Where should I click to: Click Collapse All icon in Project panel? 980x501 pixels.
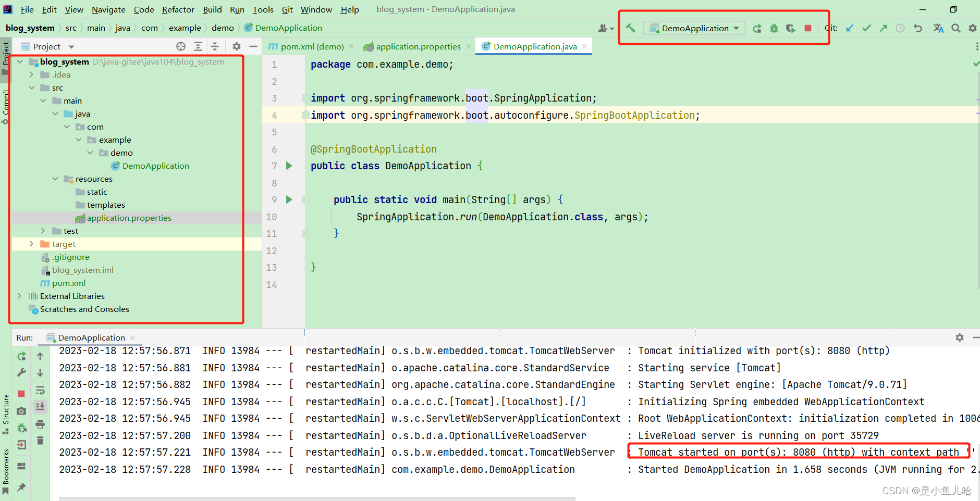coord(215,46)
